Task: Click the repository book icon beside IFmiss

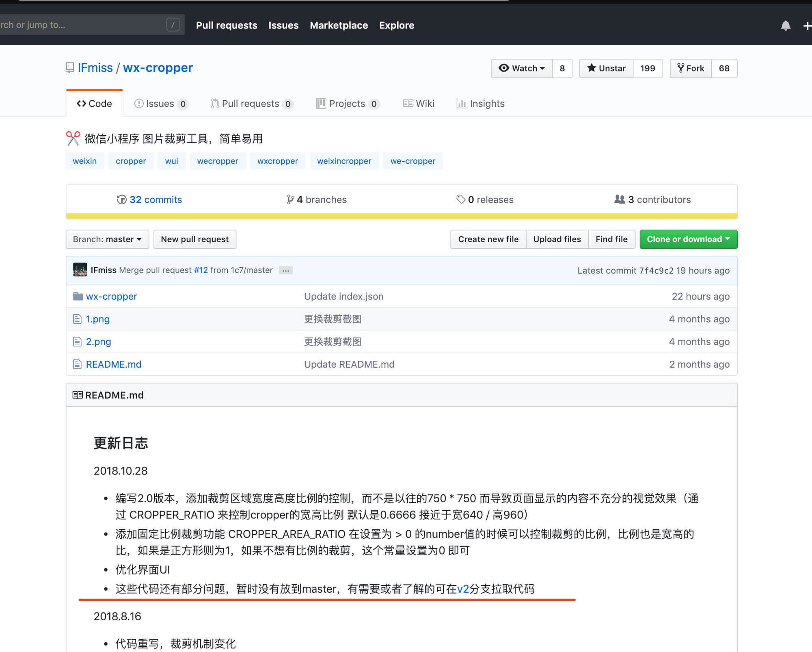Action: pyautogui.click(x=70, y=67)
